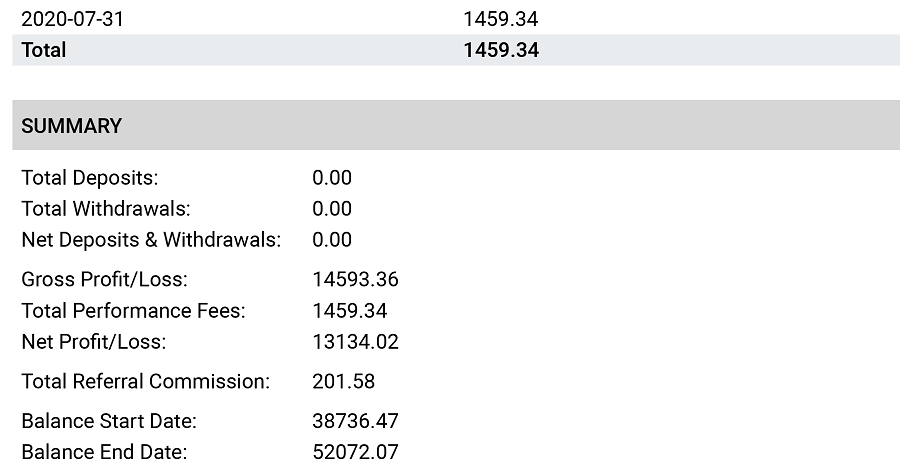Select the 2020-07-31 date cell
Viewport: 900px width, 469px height.
(x=72, y=19)
